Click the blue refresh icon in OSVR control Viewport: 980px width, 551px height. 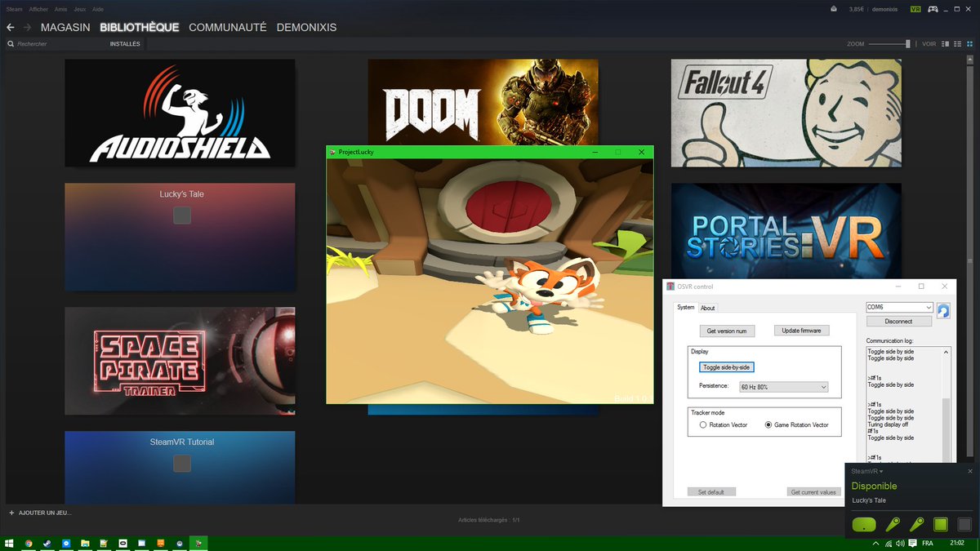pos(943,310)
